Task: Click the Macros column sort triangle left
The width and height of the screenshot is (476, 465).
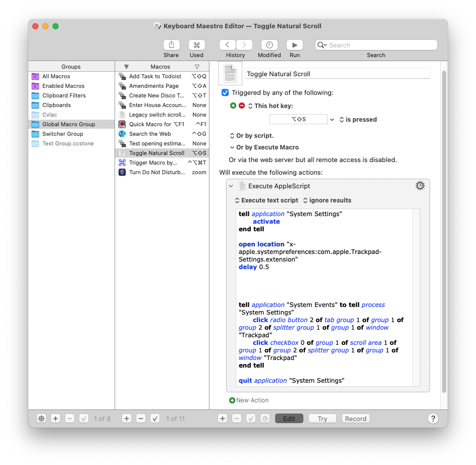Action: pos(127,67)
